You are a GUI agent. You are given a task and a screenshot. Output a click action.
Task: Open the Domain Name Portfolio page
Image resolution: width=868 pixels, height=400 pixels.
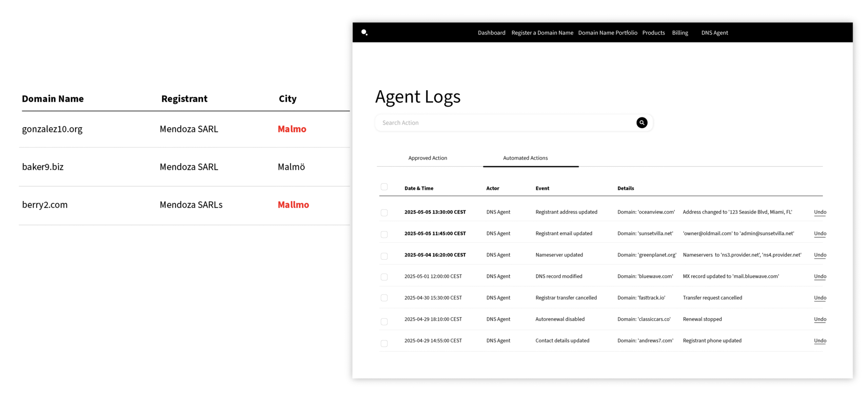pos(607,33)
